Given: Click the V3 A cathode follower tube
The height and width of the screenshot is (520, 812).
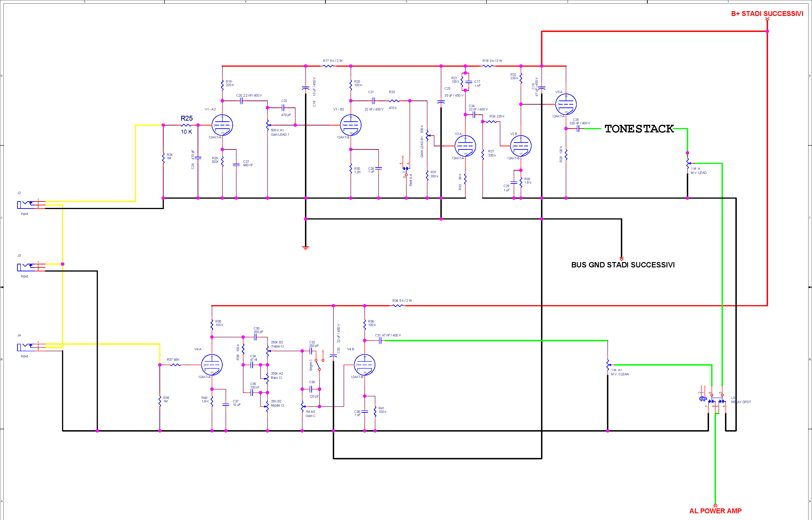Looking at the screenshot, I should pos(566,104).
